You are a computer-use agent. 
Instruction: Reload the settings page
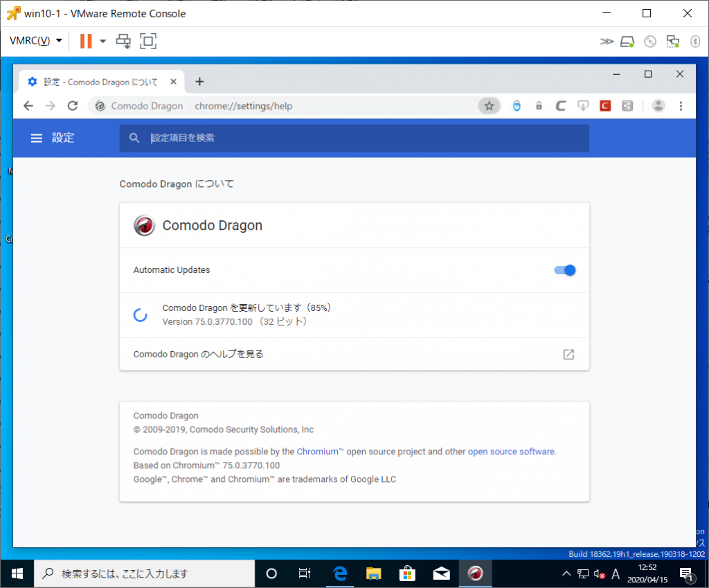coord(73,106)
